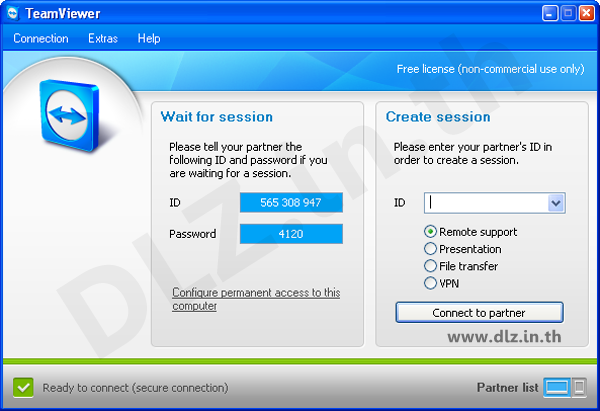Switch to the Partner list narrow view icon
Image resolution: width=600 pixels, height=411 pixels.
coord(579,387)
